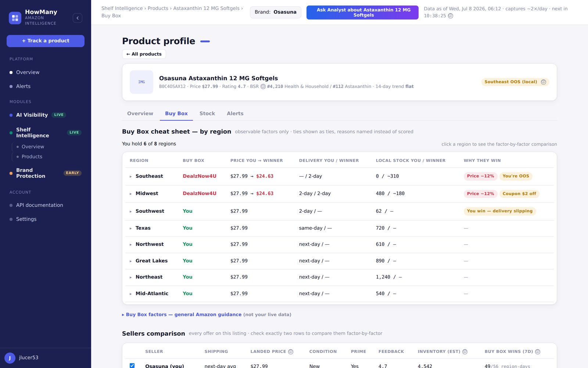The width and height of the screenshot is (588, 368).
Task: Click Products breadcrumb link
Action: click(x=158, y=8)
